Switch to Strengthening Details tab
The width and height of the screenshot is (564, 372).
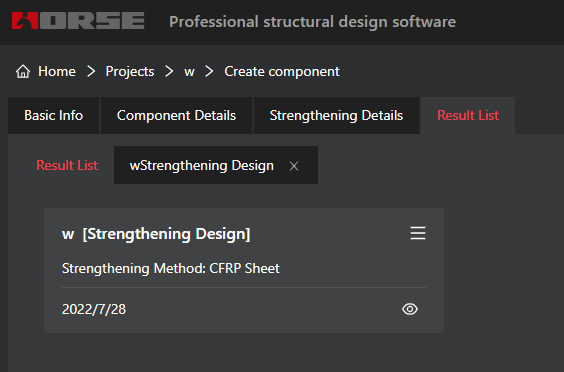tap(336, 115)
